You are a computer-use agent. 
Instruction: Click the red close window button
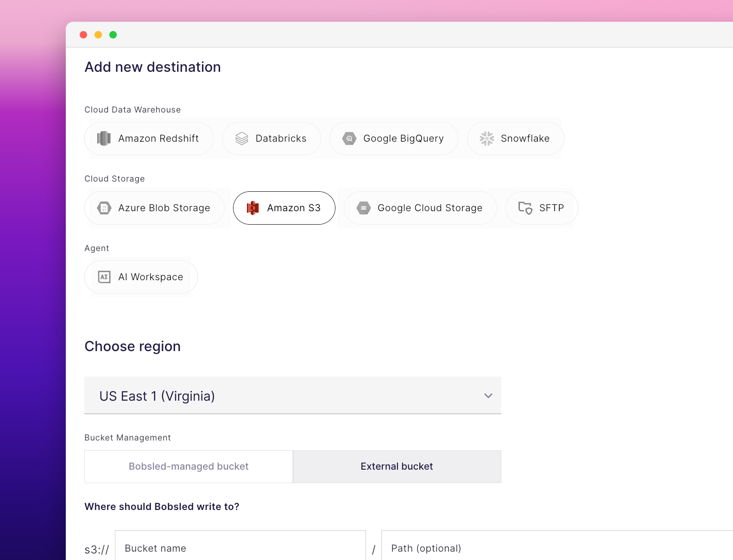click(x=83, y=35)
